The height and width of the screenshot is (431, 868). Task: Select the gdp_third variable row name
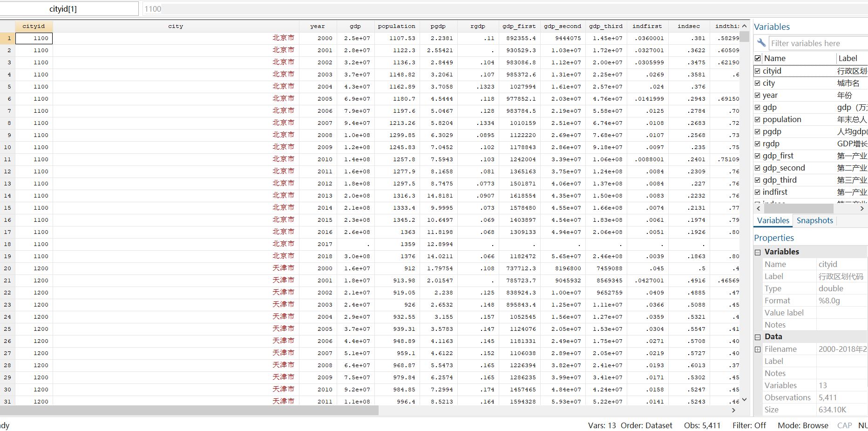tap(780, 180)
